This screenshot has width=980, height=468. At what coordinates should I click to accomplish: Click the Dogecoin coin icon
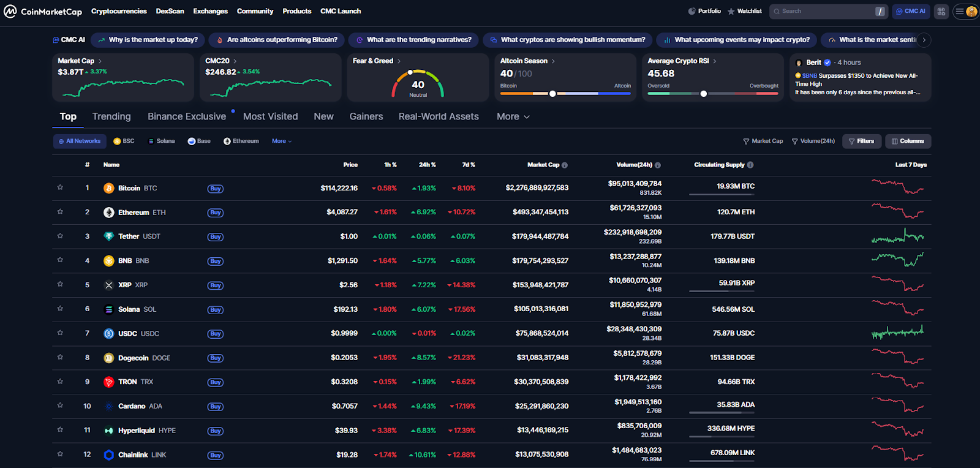[109, 358]
